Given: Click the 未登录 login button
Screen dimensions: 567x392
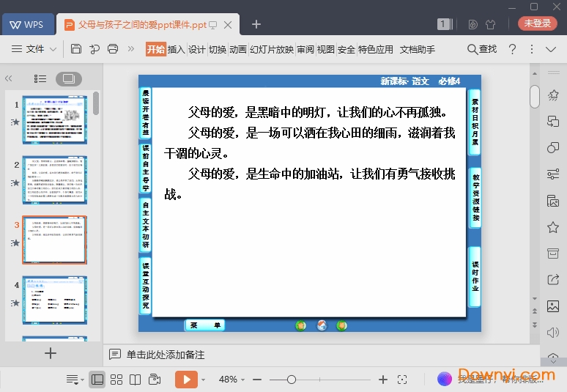Looking at the screenshot, I should (x=538, y=23).
